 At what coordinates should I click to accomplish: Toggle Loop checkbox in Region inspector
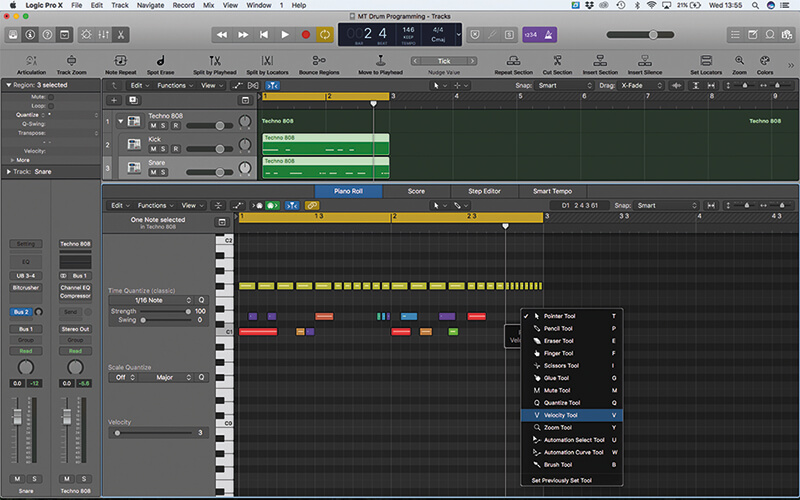tap(51, 106)
